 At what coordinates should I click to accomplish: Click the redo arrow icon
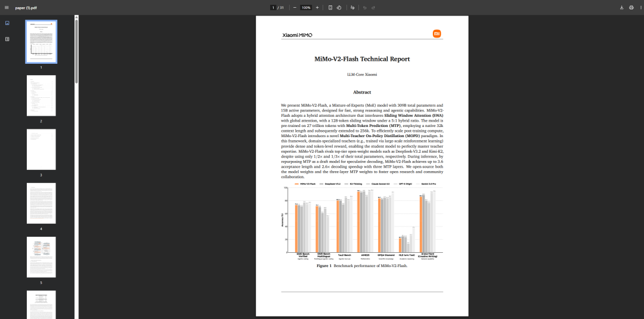point(373,7)
